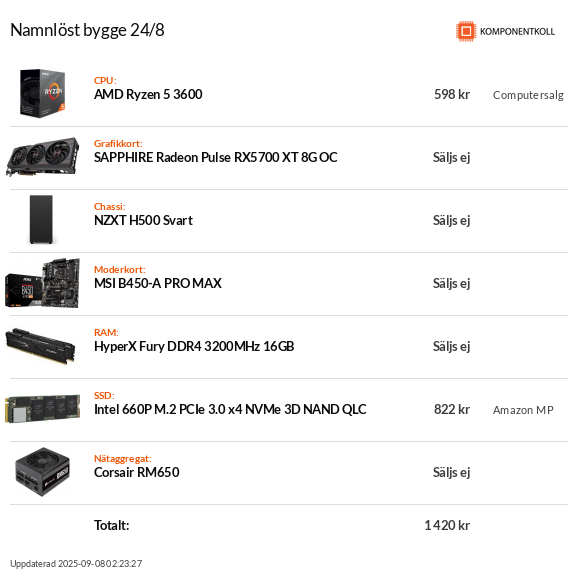Viewport: 577px width, 577px height.
Task: Open MSI B450-A PRO MAX product link
Action: coord(158,283)
